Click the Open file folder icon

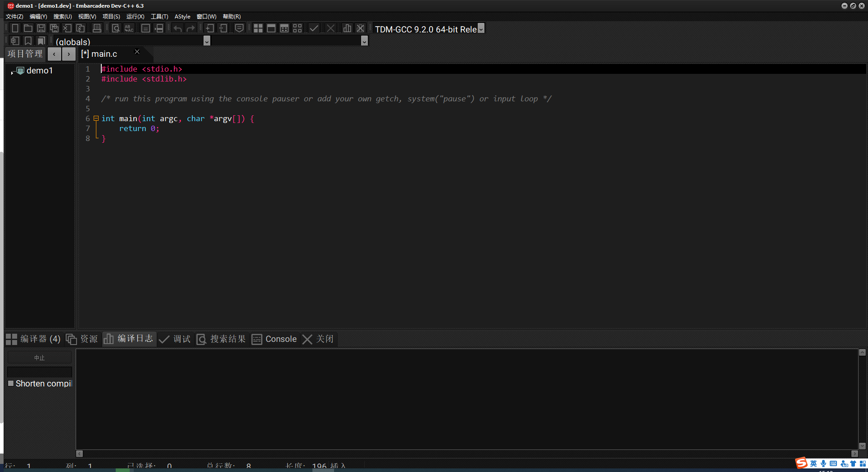click(28, 28)
